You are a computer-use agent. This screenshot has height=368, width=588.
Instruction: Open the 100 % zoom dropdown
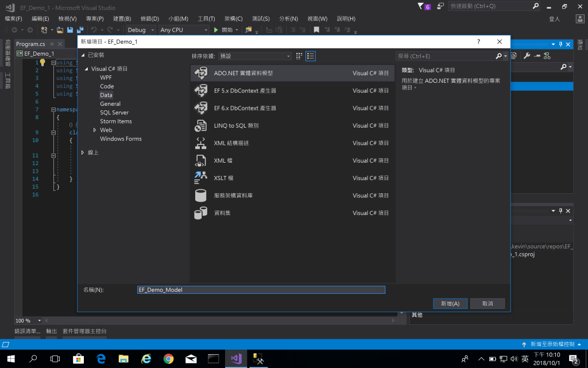coord(40,321)
